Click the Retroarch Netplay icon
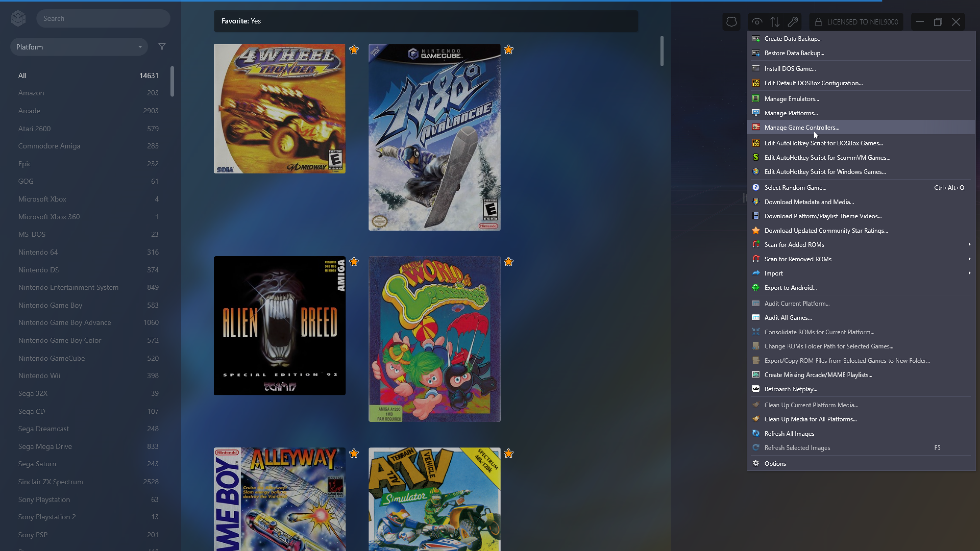Screen dimensions: 980x551 [x=756, y=389]
